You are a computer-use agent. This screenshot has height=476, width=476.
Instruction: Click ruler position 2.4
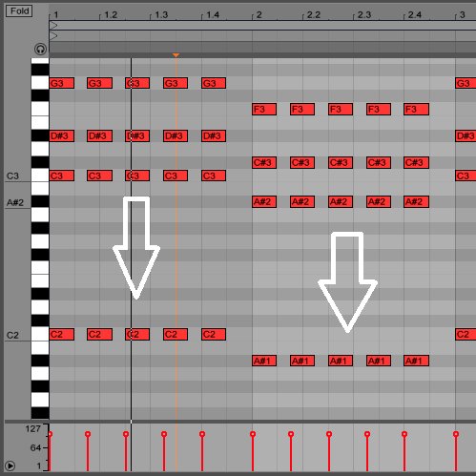pyautogui.click(x=415, y=15)
